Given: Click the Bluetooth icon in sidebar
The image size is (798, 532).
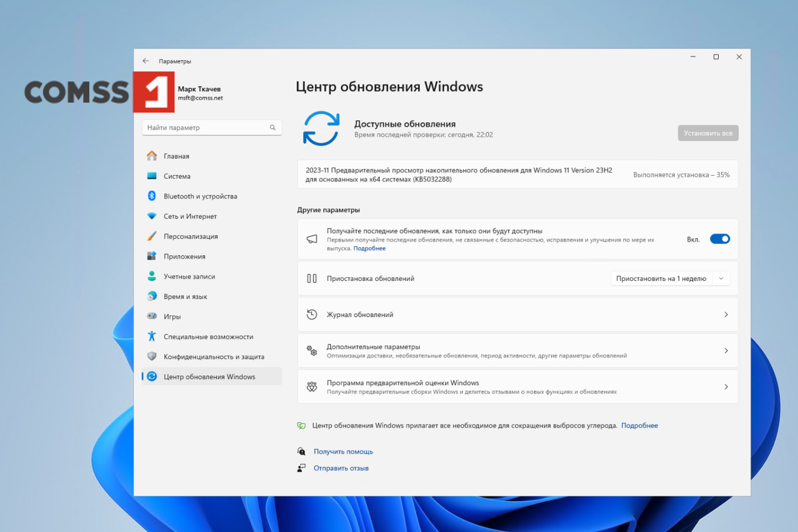Looking at the screenshot, I should pos(152,196).
